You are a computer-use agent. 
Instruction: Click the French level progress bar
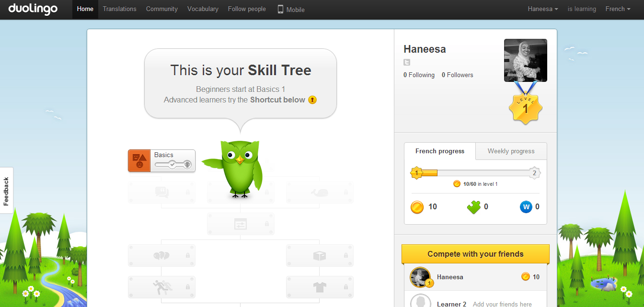coord(475,173)
